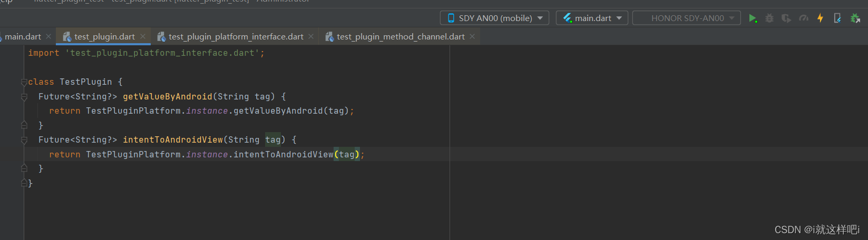Open HONOR SDY-AN00 target dropdown
Viewport: 868px width, 240px height.
pyautogui.click(x=686, y=18)
